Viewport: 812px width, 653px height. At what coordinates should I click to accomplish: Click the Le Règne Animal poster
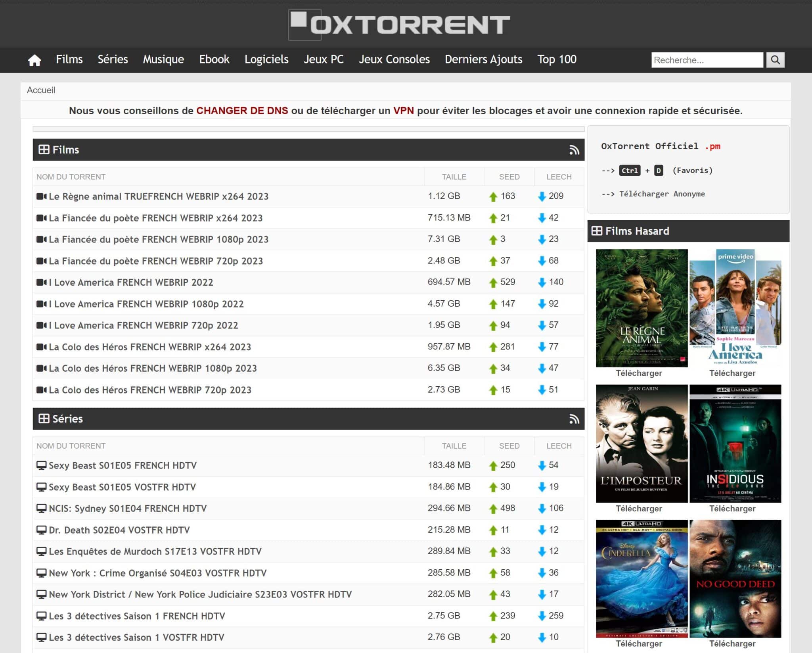[x=642, y=308]
